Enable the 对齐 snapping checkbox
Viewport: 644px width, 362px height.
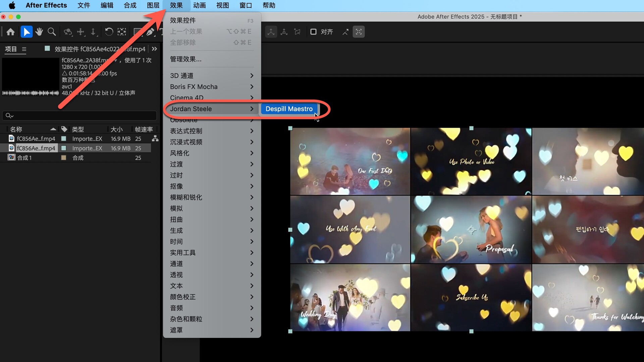point(313,32)
